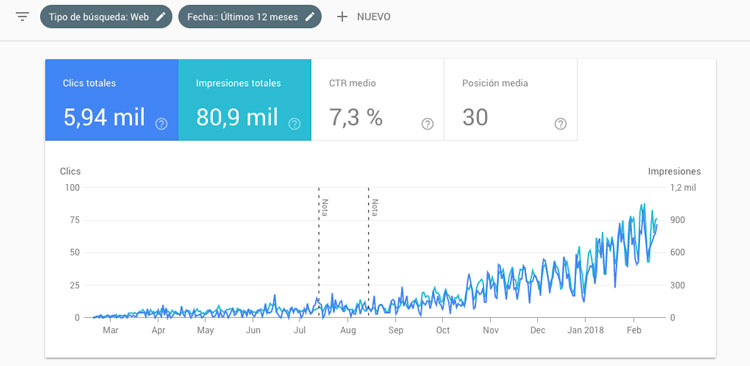Click the 300 impressions axis value
The image size is (750, 366).
679,285
